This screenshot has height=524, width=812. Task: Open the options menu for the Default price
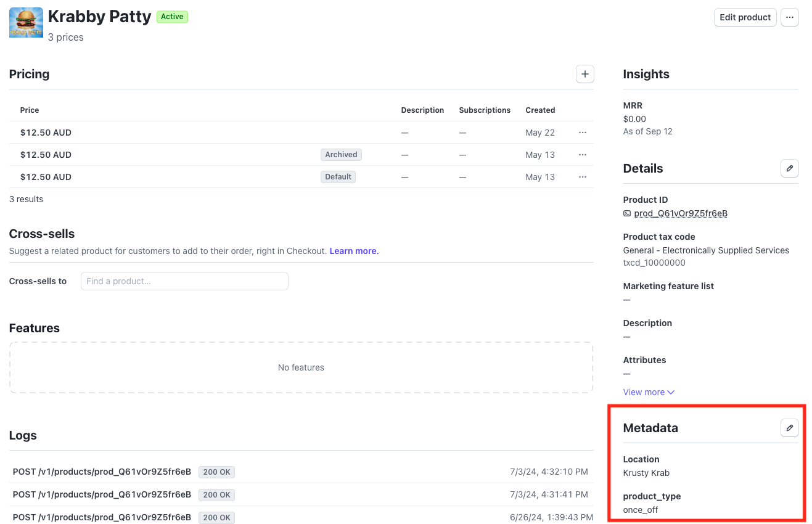[x=582, y=177]
